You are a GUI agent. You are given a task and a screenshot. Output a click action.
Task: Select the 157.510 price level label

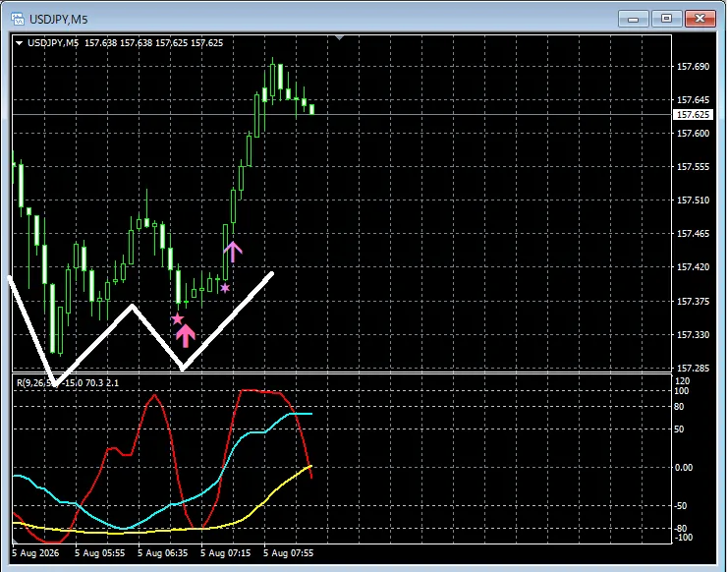pos(694,200)
